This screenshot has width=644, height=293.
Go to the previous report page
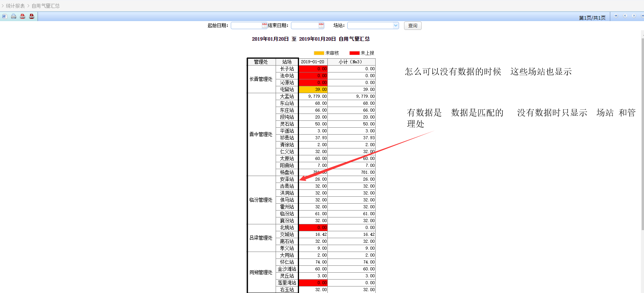pyautogui.click(x=625, y=16)
